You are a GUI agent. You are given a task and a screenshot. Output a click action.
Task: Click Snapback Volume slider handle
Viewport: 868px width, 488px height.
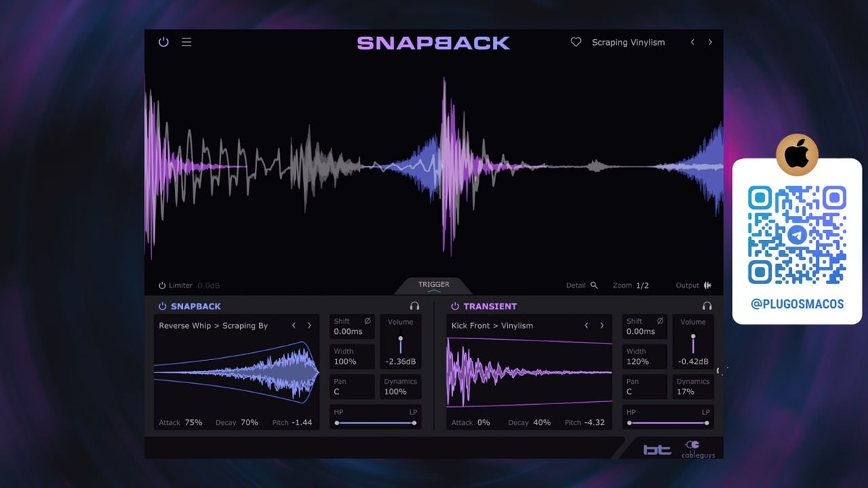click(x=400, y=338)
